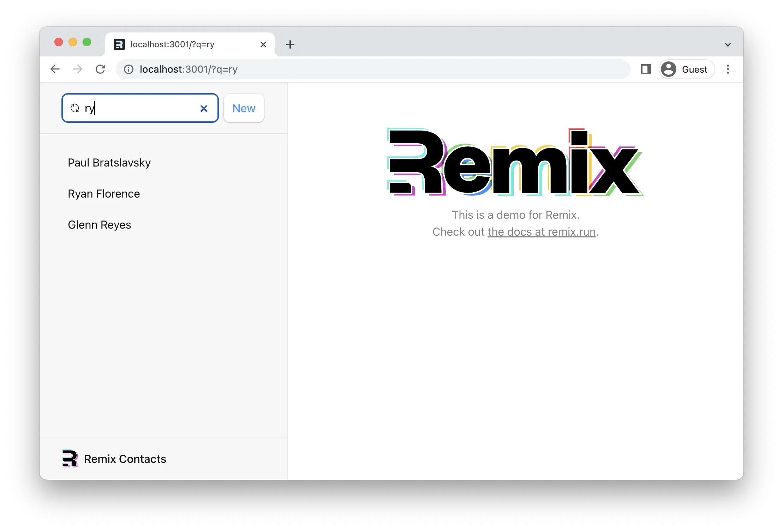Click the browser forward arrow
Image resolution: width=783 pixels, height=532 pixels.
[78, 69]
